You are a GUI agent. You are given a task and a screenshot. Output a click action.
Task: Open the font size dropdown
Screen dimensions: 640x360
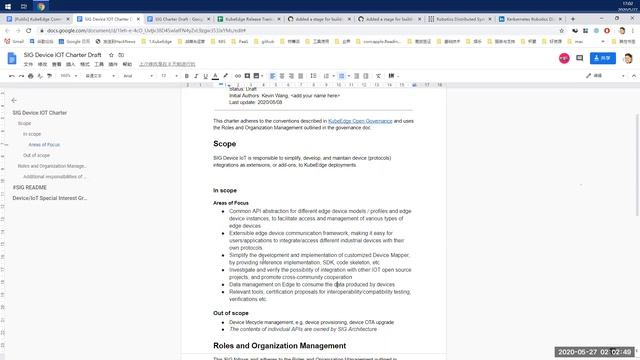click(x=169, y=76)
